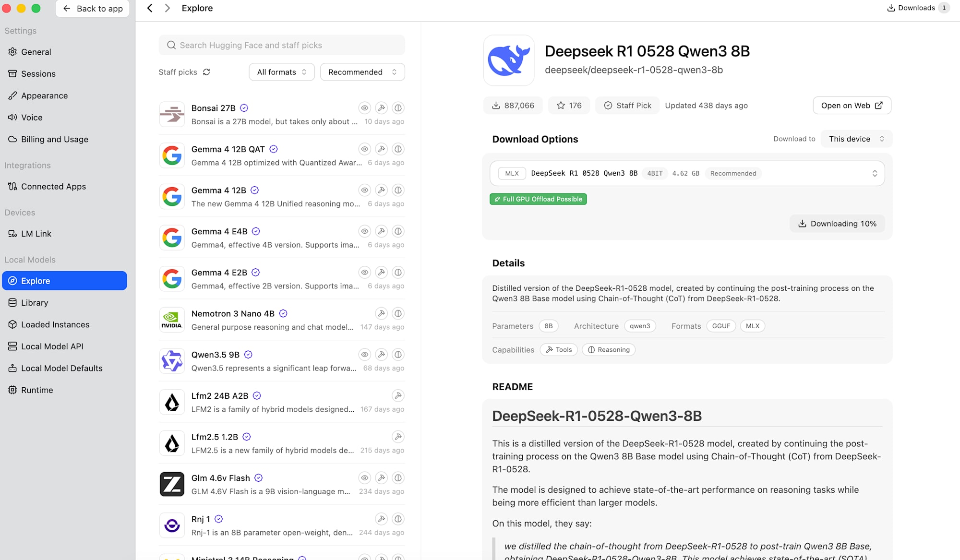Screen dimensions: 960x560
Task: Click the GGUF format tag
Action: [721, 326]
